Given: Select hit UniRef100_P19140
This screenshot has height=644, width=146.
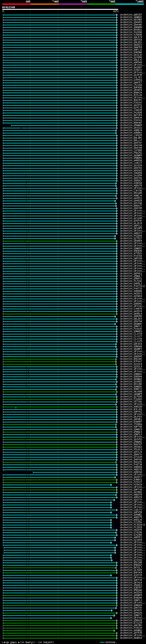Looking at the screenshot, I should coord(131,329).
